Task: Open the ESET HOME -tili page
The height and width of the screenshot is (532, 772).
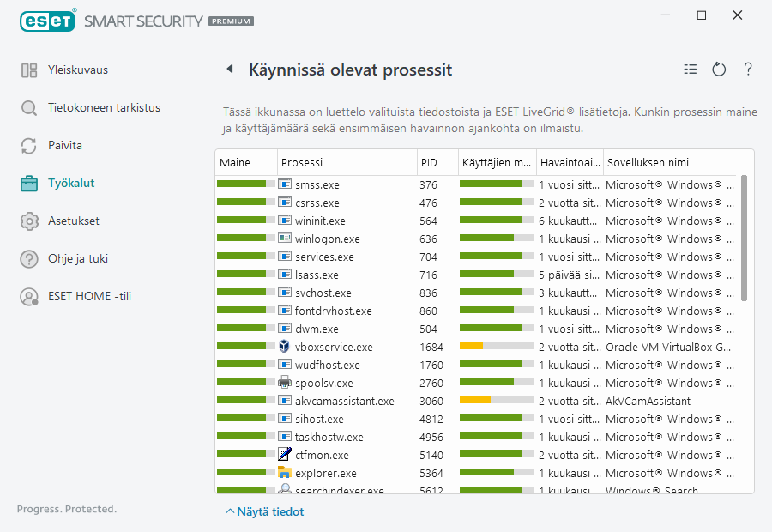Action: tap(89, 296)
